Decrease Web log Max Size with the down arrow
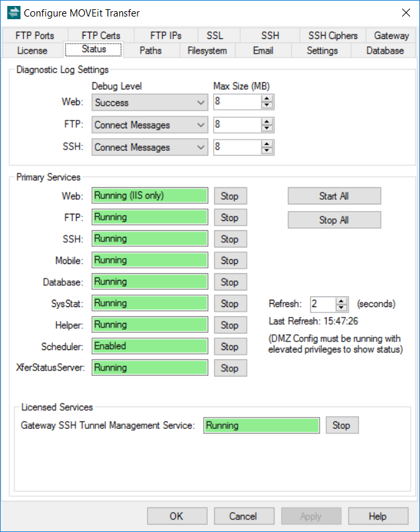420x532 pixels. [x=267, y=105]
